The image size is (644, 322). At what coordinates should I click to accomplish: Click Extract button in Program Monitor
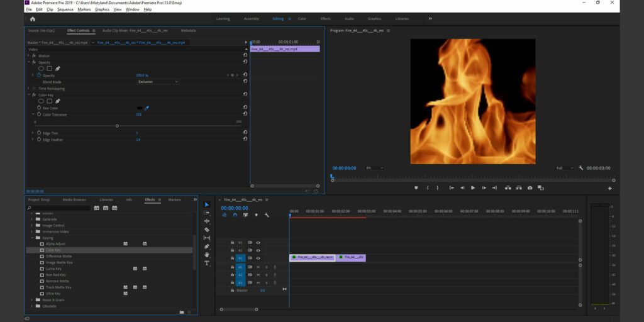(x=519, y=187)
